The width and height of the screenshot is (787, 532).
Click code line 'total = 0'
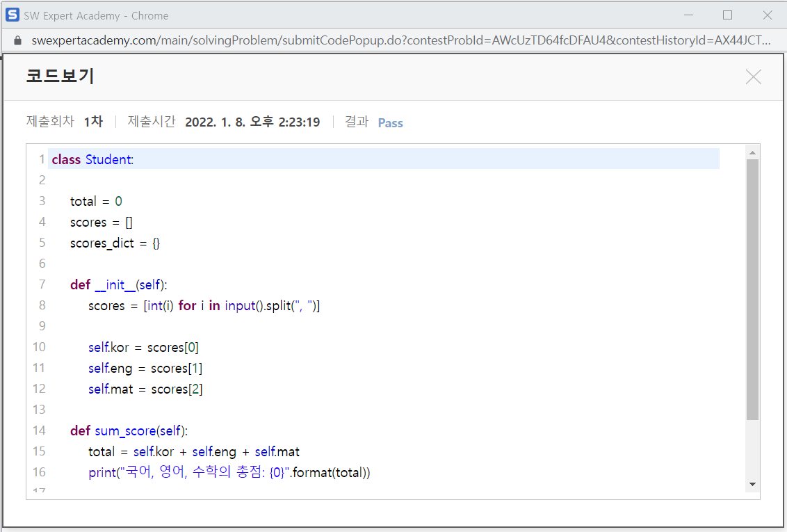coord(96,201)
